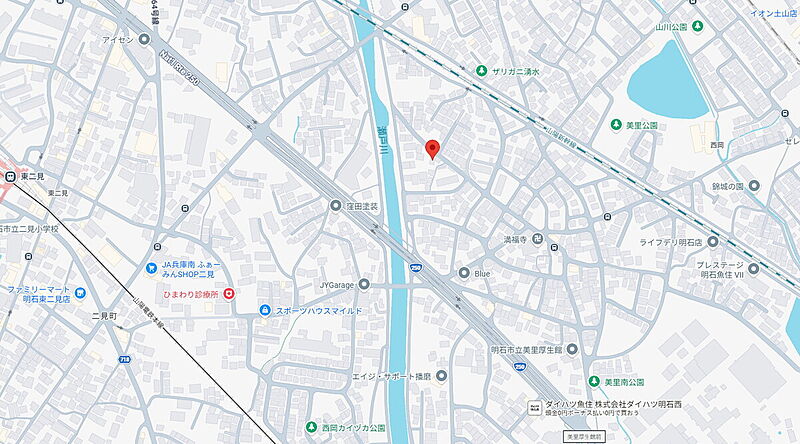
Task: Select the スポーツハウスマイルド lock icon
Action: pyautogui.click(x=265, y=310)
